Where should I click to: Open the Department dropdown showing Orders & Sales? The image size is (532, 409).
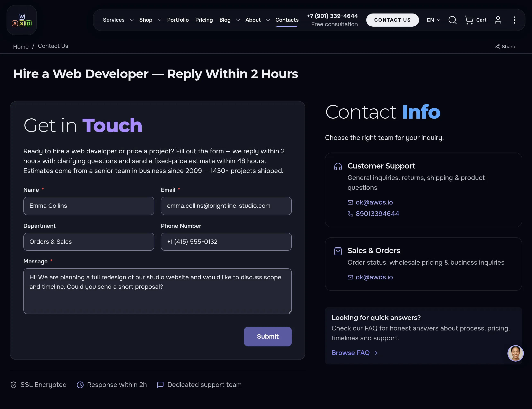click(89, 242)
